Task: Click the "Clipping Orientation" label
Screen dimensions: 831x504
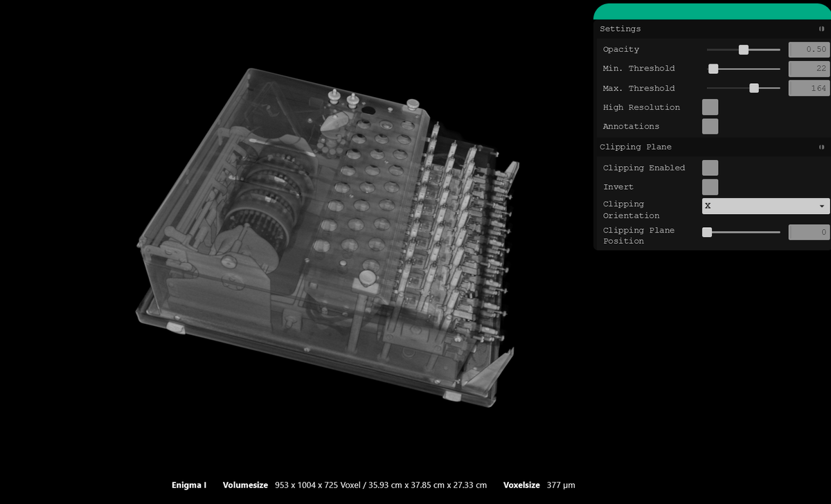Action: [632, 210]
